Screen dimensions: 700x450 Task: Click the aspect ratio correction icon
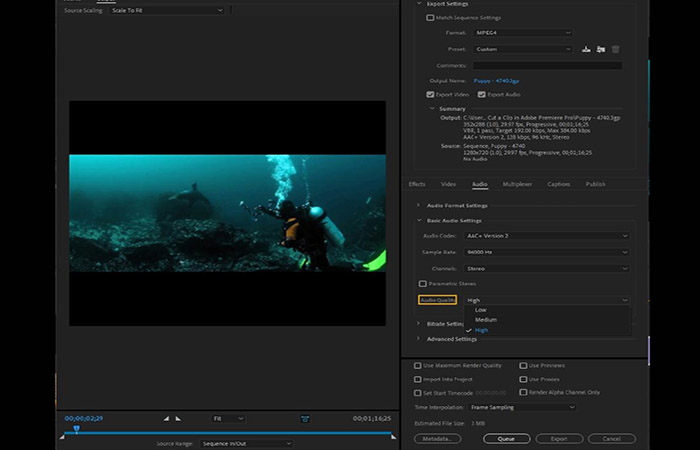point(305,418)
